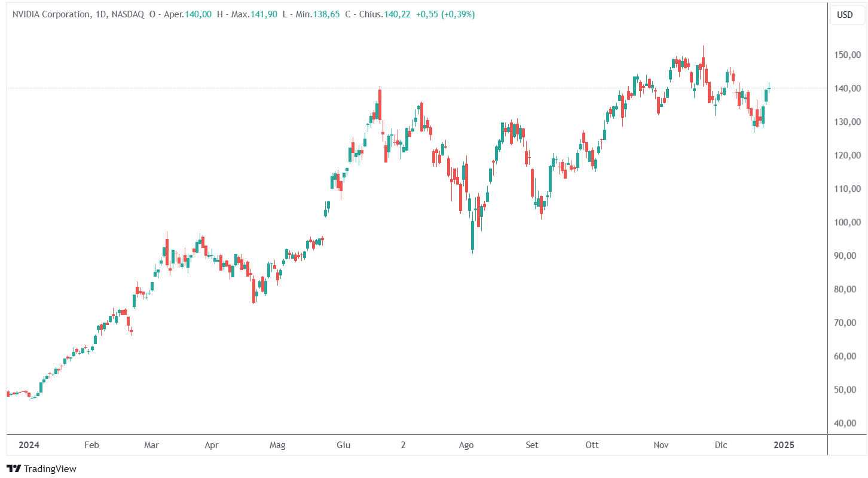Screen dimensions: 868x478
Task: Click the 40,00 label on the price axis
Action: tap(848, 423)
